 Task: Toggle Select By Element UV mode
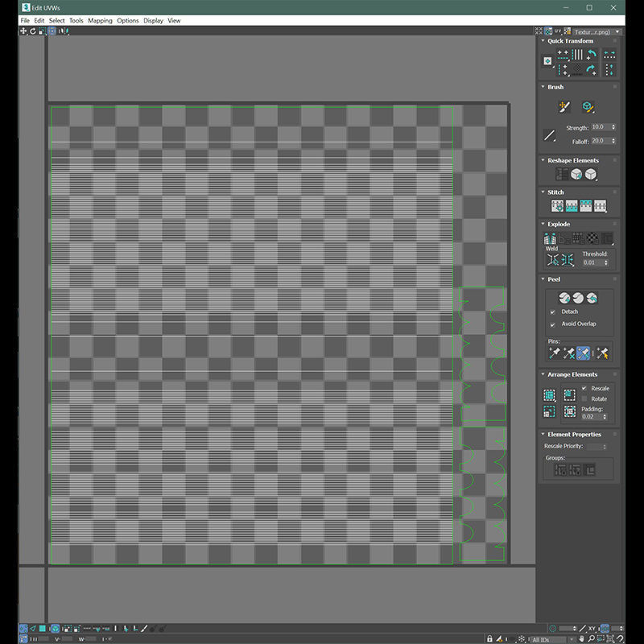(55, 629)
